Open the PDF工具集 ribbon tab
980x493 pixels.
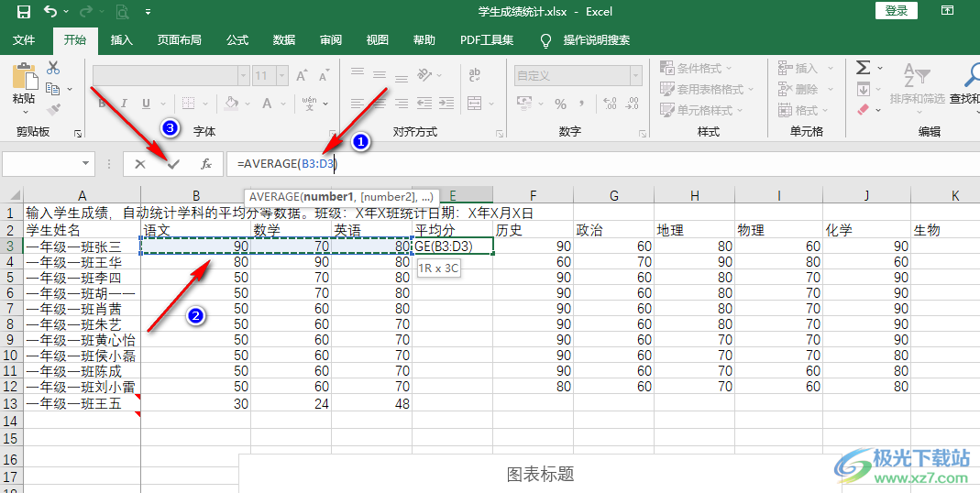[487, 40]
